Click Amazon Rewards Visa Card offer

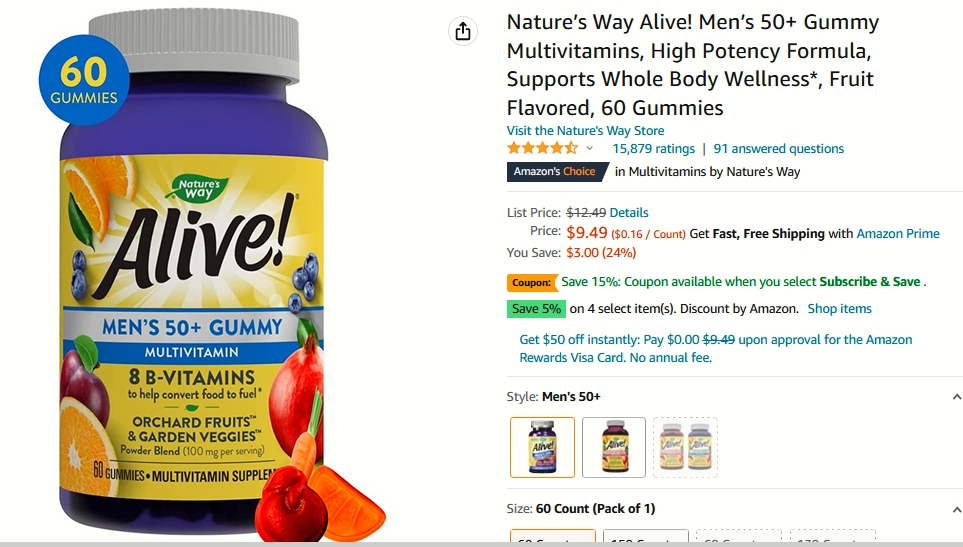[715, 349]
